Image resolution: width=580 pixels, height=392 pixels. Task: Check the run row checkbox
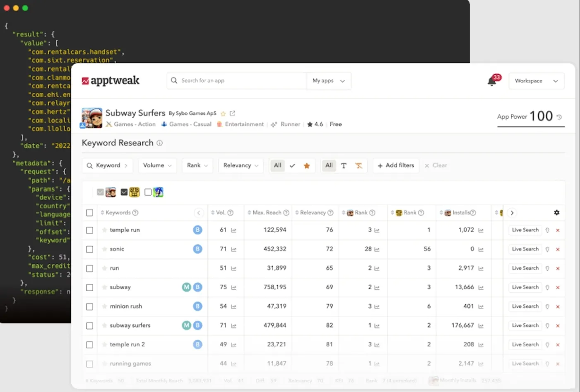[89, 268]
